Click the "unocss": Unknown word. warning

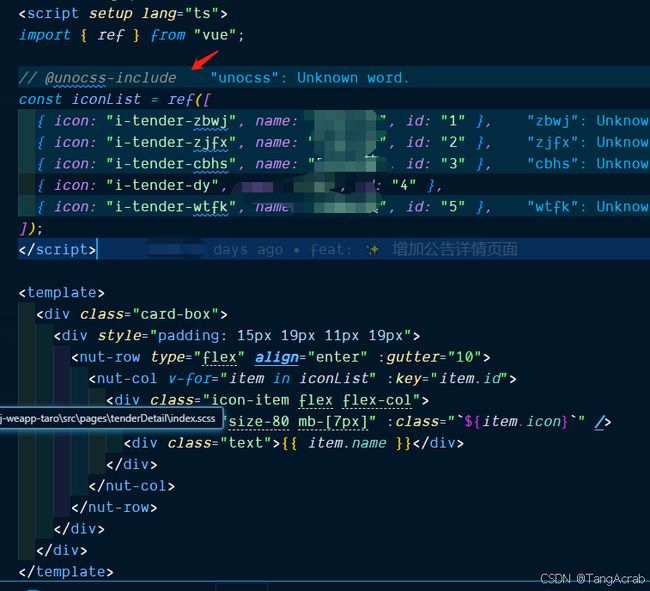coord(309,78)
